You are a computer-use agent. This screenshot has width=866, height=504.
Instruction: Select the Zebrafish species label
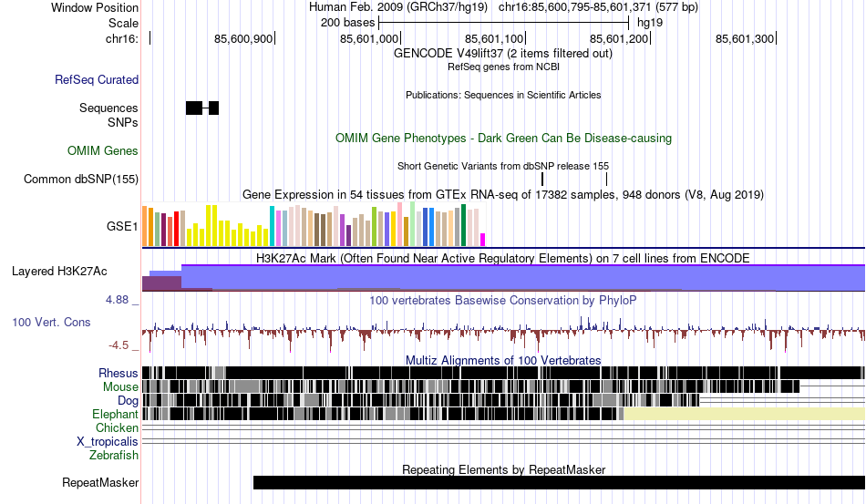[113, 455]
